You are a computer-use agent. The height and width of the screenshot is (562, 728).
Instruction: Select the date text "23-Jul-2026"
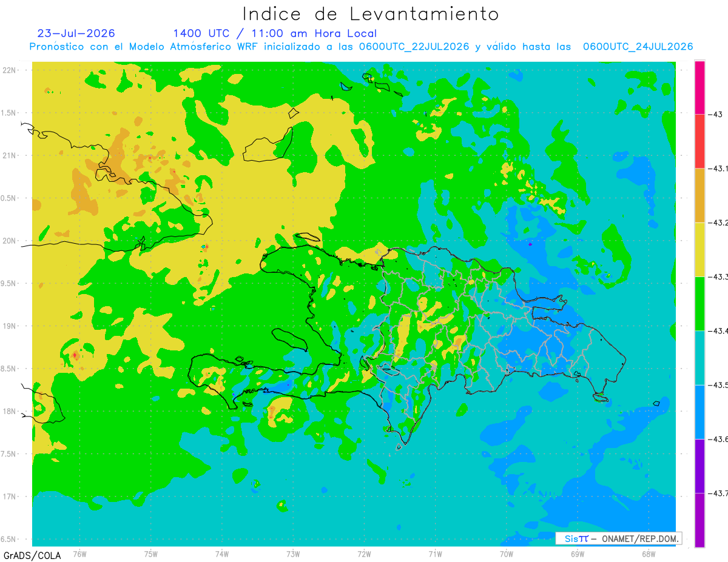pyautogui.click(x=76, y=33)
